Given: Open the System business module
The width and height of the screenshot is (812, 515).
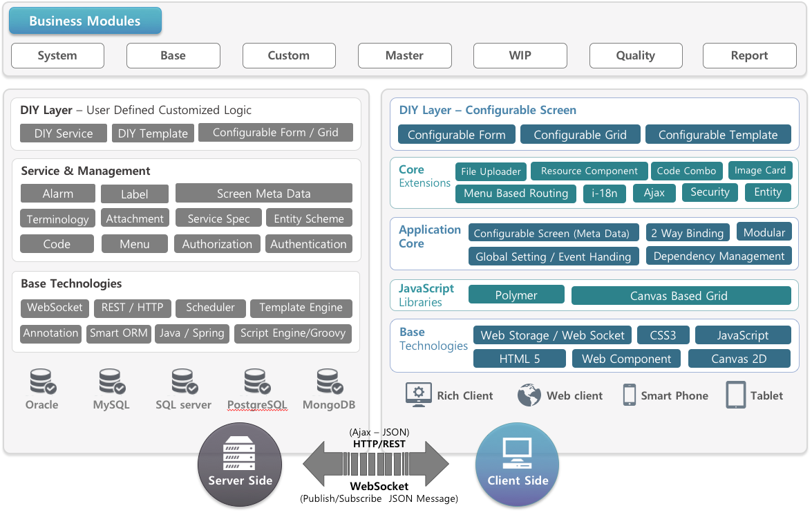Looking at the screenshot, I should click(x=57, y=56).
